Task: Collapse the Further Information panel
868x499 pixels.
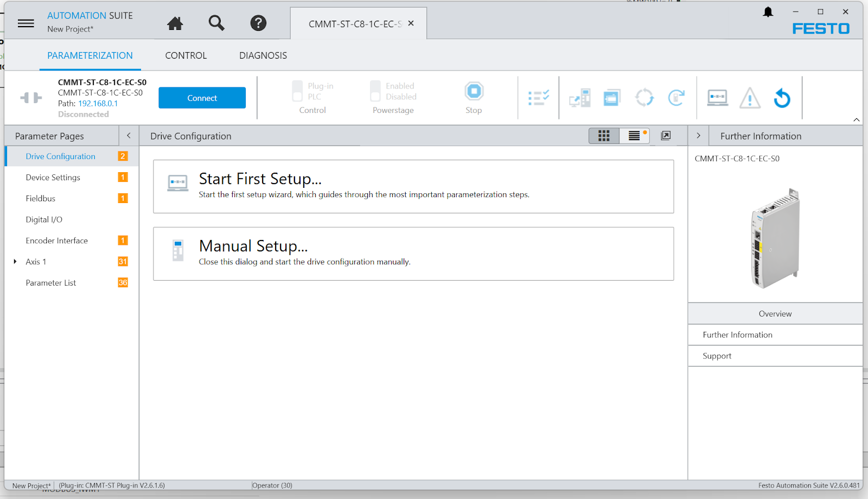Action: pos(698,136)
